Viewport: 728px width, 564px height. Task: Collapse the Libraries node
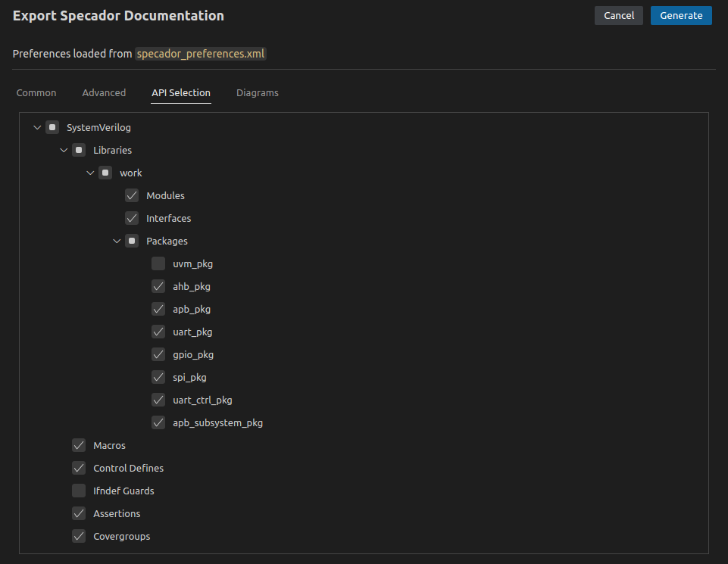64,150
